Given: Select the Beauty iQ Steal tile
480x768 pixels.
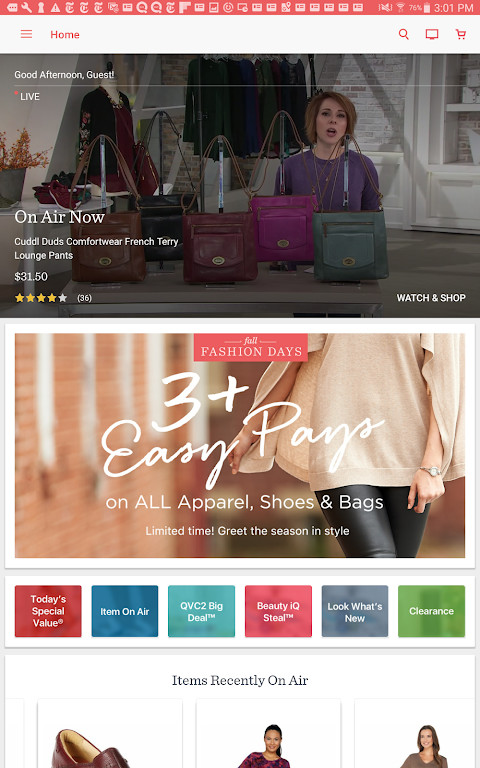Looking at the screenshot, I should click(278, 611).
